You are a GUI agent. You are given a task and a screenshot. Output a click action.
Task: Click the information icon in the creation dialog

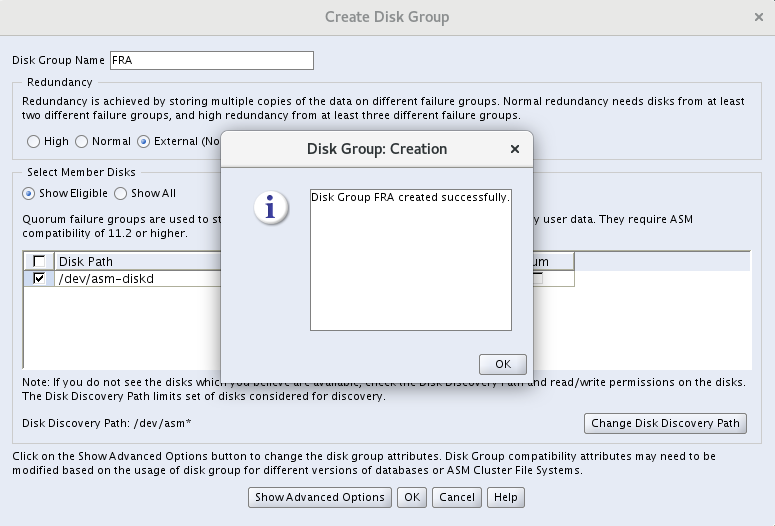(x=270, y=207)
